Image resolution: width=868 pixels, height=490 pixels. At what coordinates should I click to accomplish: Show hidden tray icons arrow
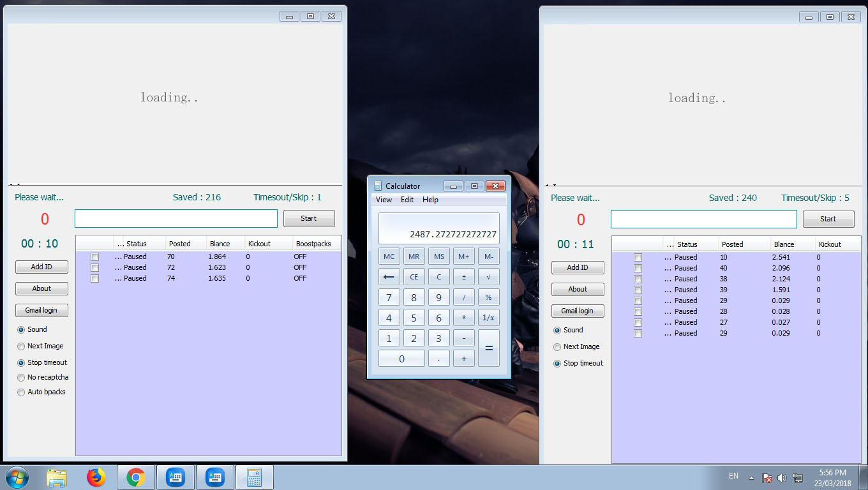pyautogui.click(x=751, y=478)
